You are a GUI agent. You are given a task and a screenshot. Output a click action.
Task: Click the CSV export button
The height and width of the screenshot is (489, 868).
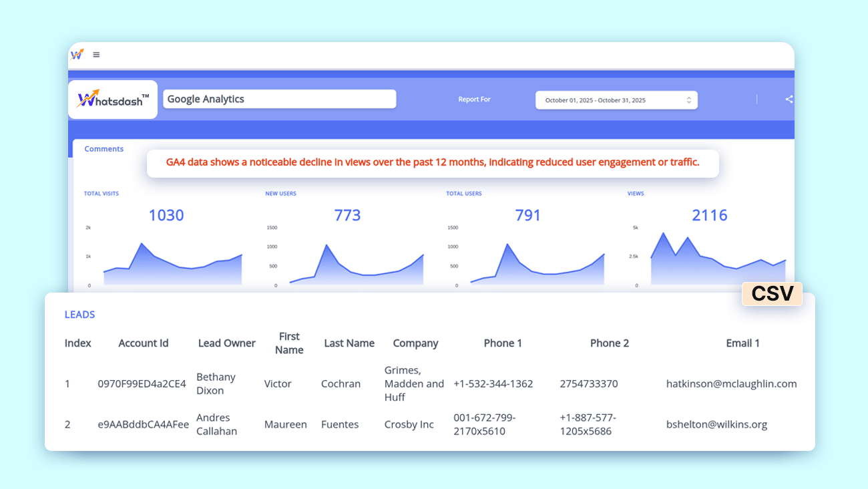click(x=772, y=293)
